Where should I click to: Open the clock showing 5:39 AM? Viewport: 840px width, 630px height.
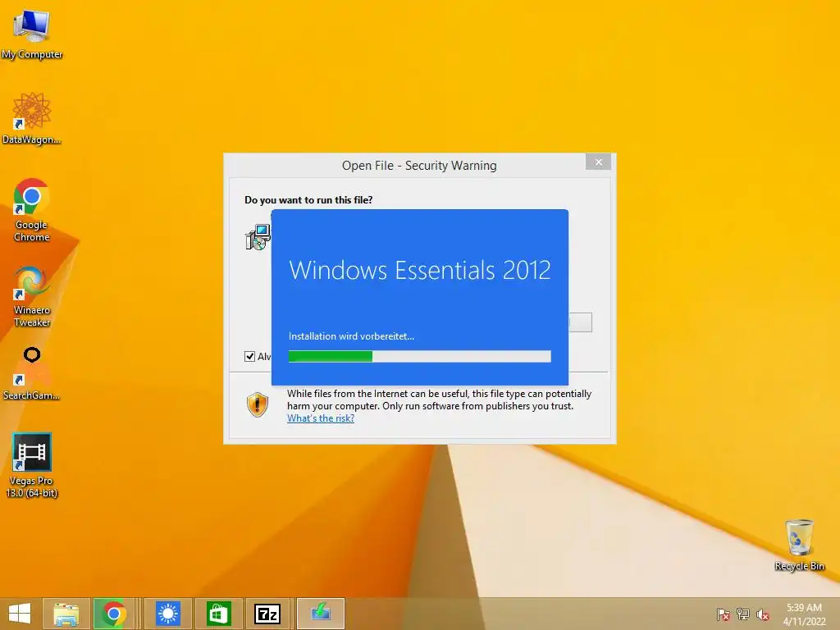pos(804,614)
